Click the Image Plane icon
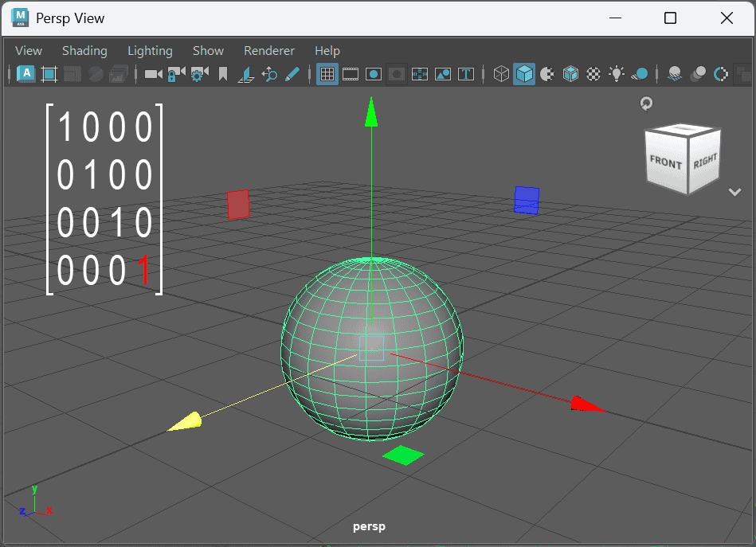Image resolution: width=756 pixels, height=547 pixels. (245, 74)
